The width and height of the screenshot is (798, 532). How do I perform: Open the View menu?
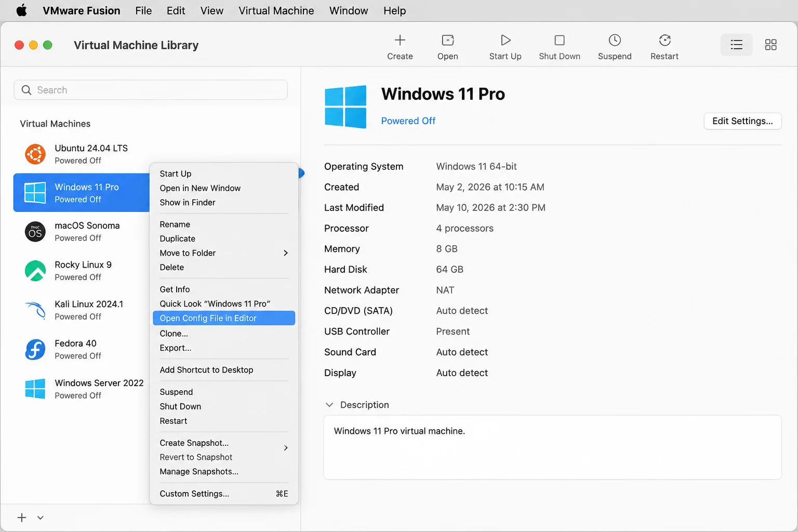tap(212, 10)
